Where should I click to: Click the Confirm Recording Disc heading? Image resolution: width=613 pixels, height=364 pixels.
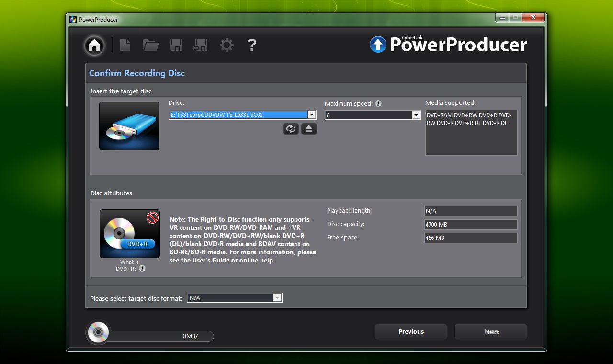coord(137,73)
